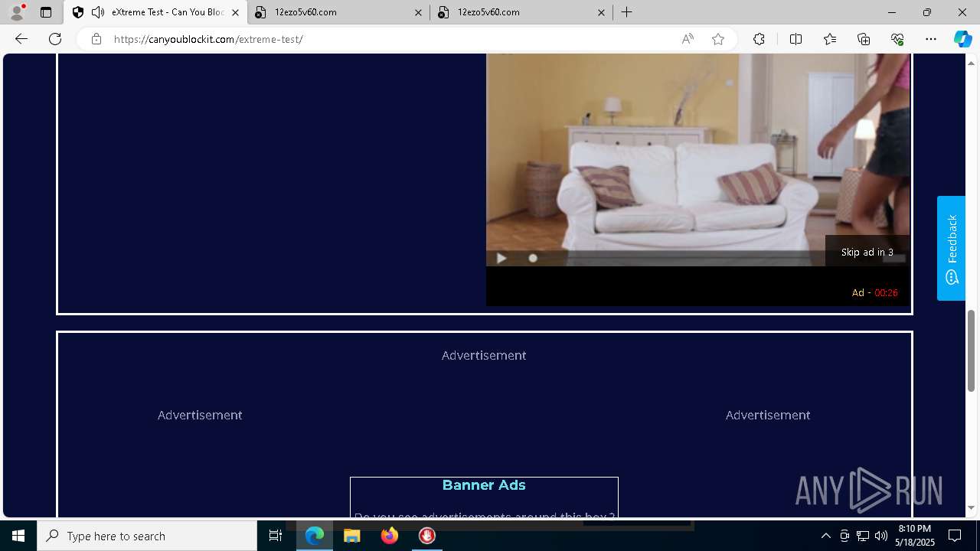Open the Favorites list
The width and height of the screenshot is (980, 551).
point(830,39)
